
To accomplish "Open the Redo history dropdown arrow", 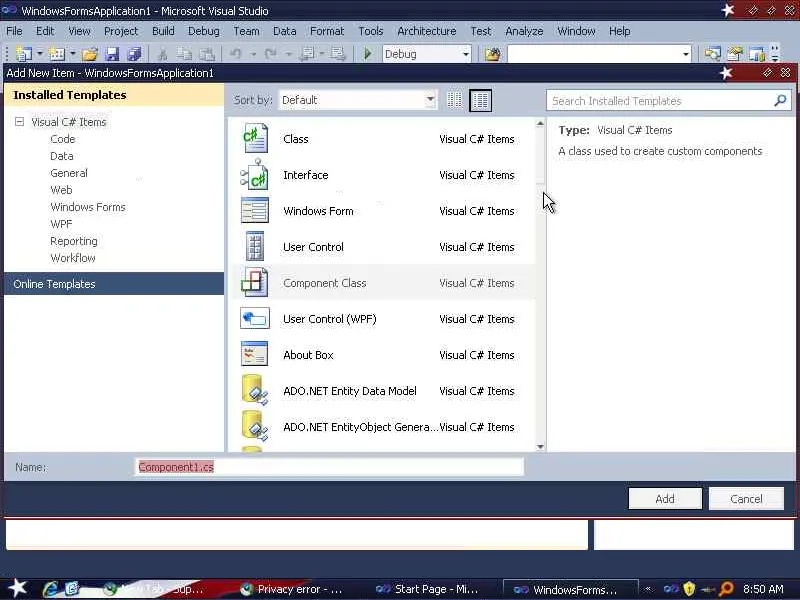I will (288, 54).
